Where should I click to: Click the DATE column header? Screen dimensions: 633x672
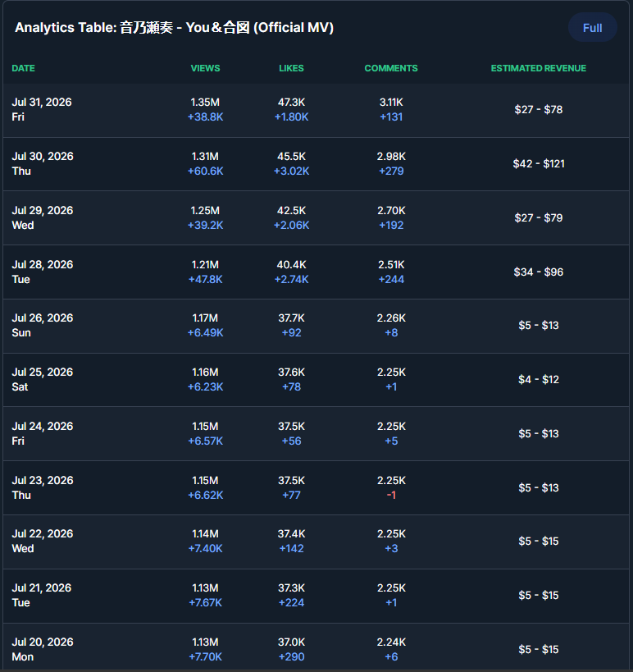24,68
